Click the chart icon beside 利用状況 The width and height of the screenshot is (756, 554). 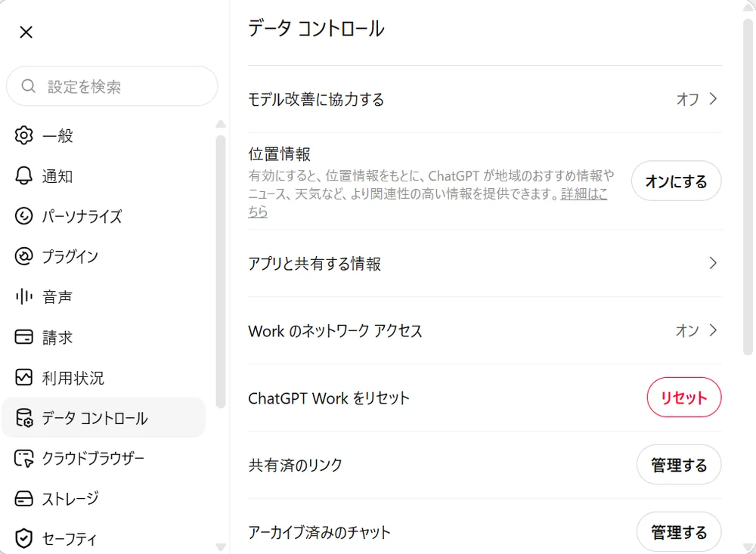23,378
